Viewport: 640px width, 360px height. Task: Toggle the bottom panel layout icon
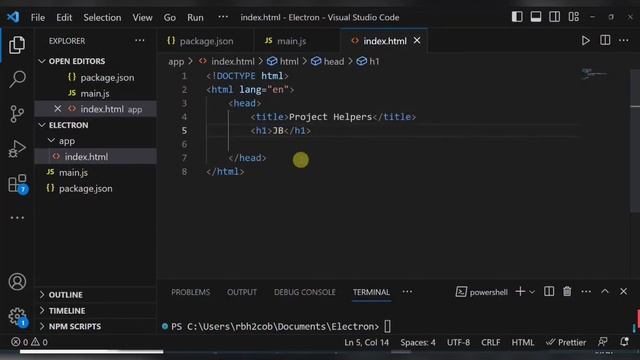[536, 17]
